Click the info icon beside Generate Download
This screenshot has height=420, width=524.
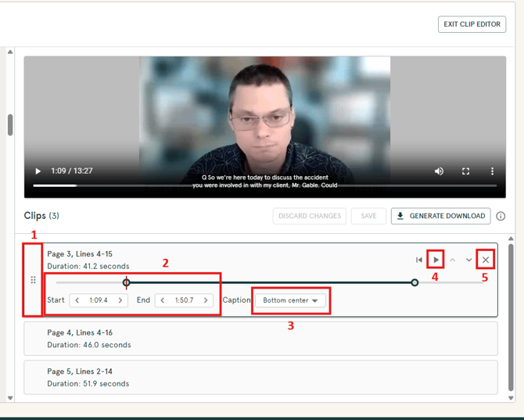point(501,217)
